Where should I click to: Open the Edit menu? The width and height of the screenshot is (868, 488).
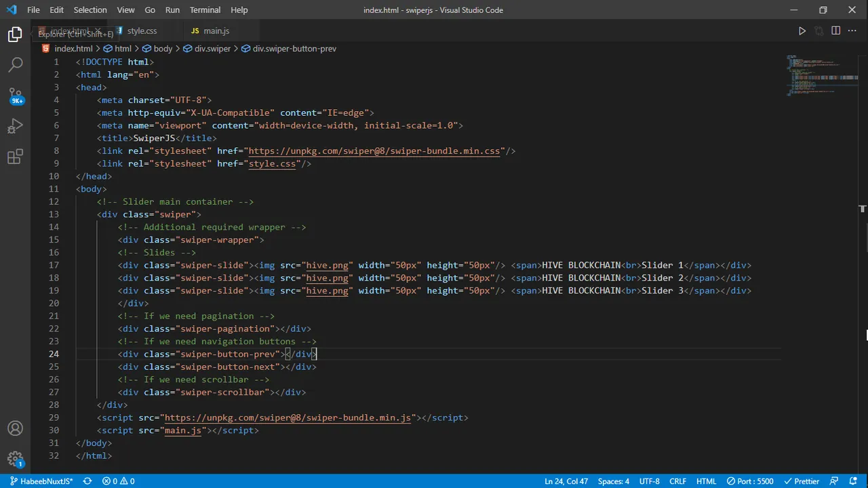(56, 10)
